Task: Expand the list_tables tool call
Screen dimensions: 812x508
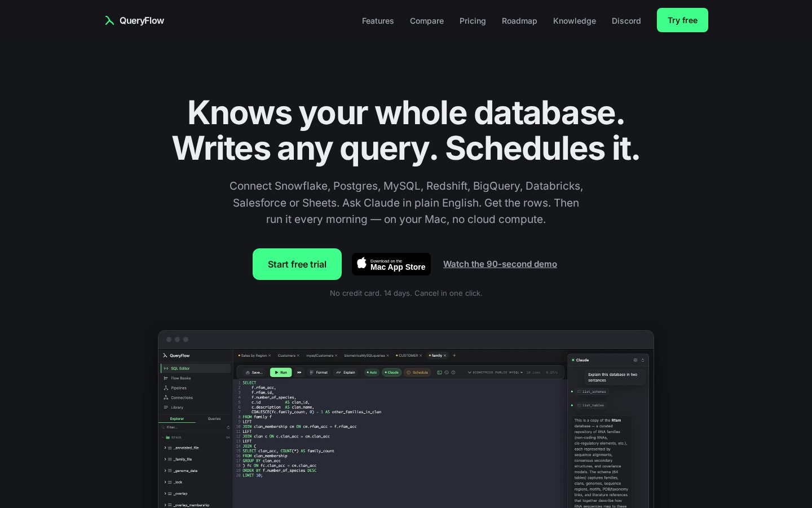Action: pos(590,405)
